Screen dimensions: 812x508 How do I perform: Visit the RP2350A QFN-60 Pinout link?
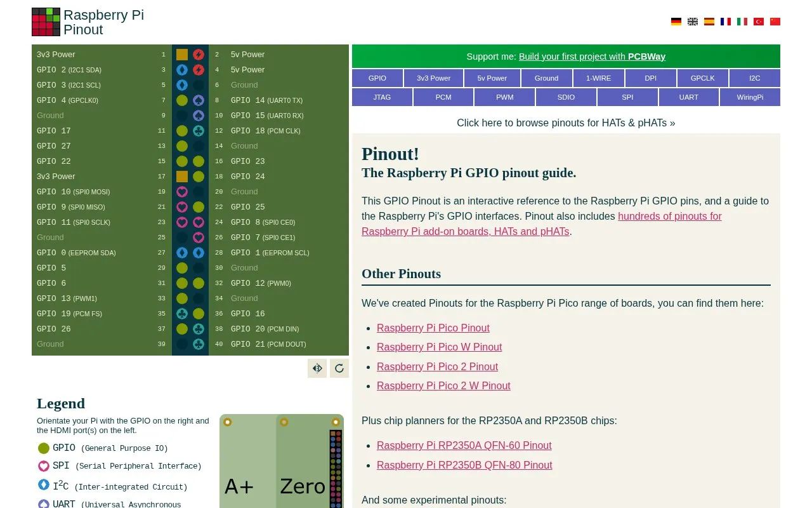click(464, 445)
